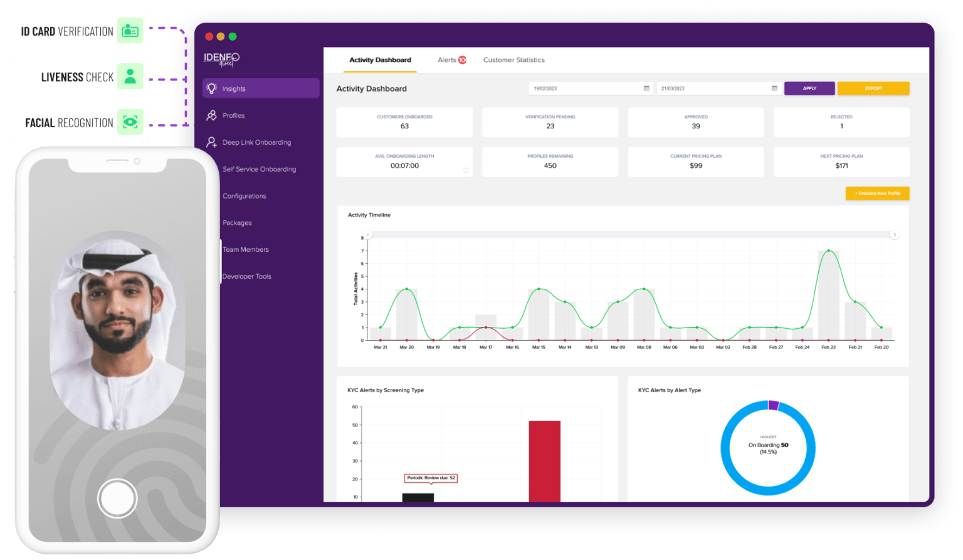963x560 pixels.
Task: Click the red bar in KYC Alerts chart
Action: click(544, 464)
